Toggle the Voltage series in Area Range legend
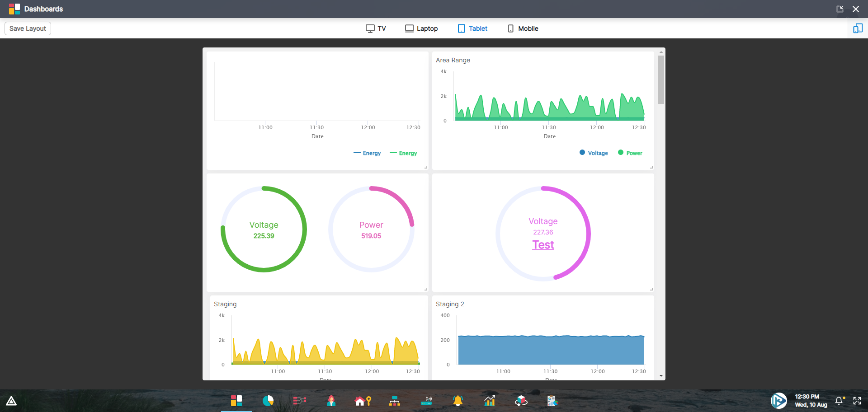868x412 pixels. tap(594, 153)
